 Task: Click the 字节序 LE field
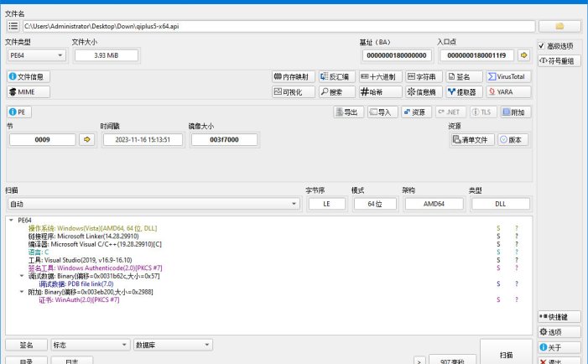pos(326,204)
